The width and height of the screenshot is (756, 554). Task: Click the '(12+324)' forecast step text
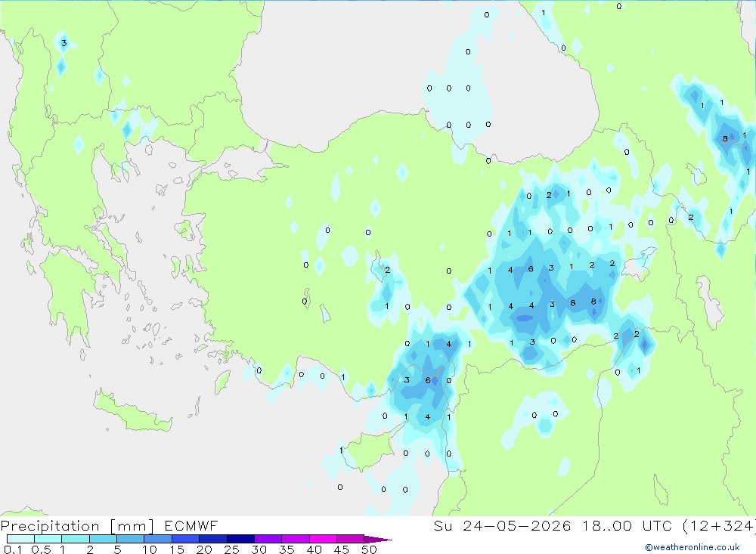pos(720,526)
